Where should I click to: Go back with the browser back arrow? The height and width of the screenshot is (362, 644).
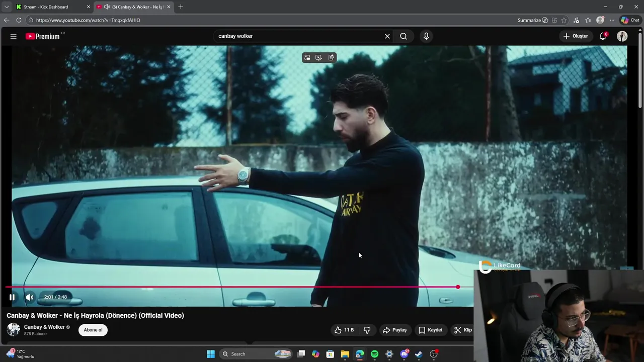click(7, 20)
